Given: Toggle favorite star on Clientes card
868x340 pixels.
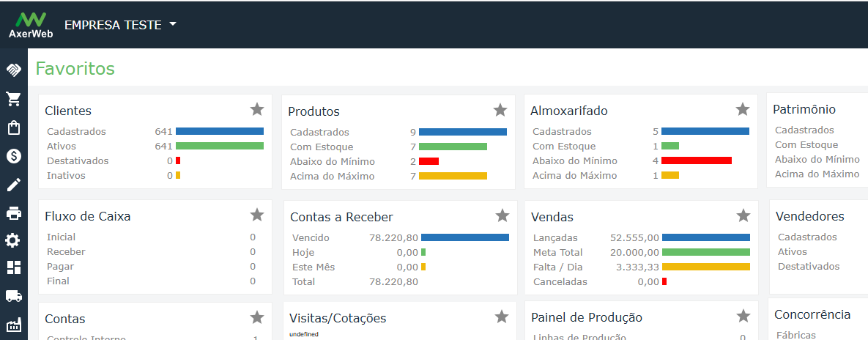Looking at the screenshot, I should coord(257,109).
